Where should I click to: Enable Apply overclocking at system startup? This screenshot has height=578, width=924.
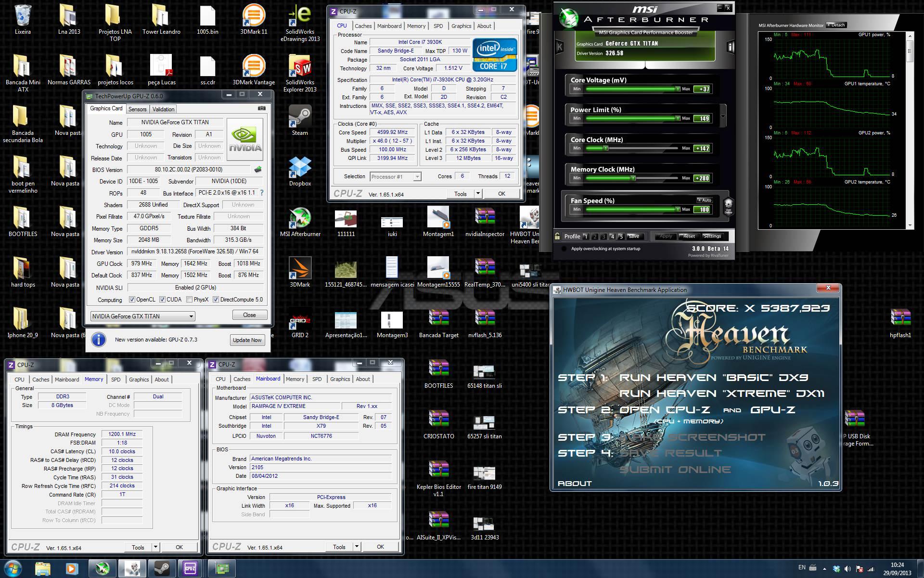(x=565, y=249)
